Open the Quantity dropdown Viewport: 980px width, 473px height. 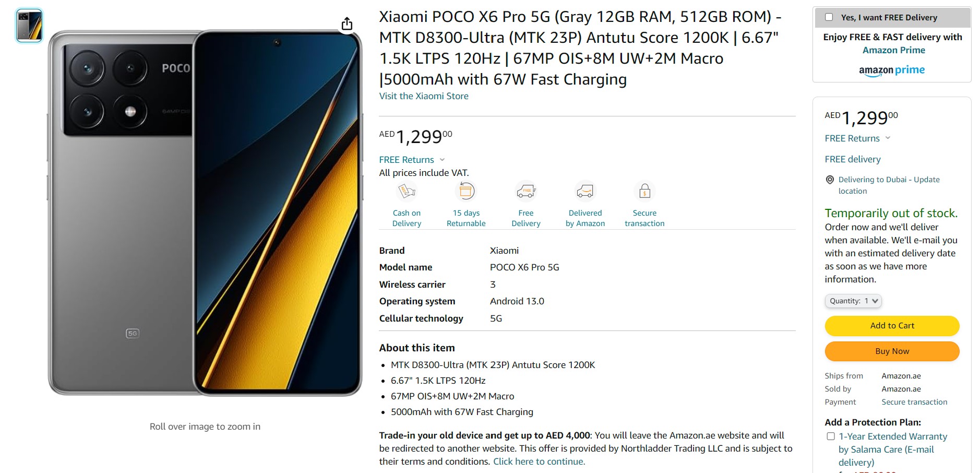[853, 301]
